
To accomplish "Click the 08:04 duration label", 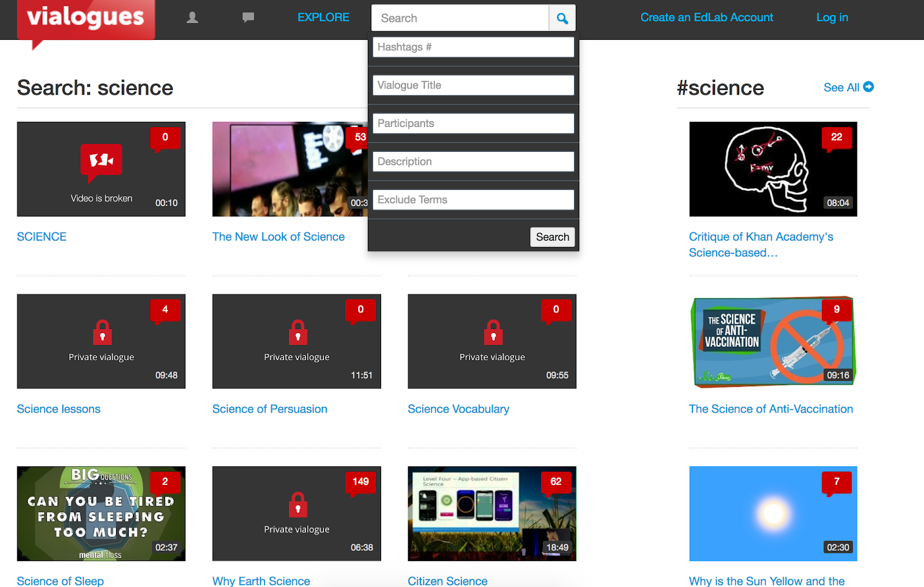I will tap(838, 203).
